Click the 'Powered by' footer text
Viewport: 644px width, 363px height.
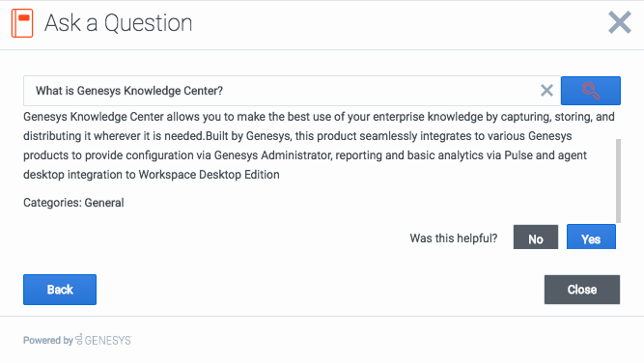point(48,341)
